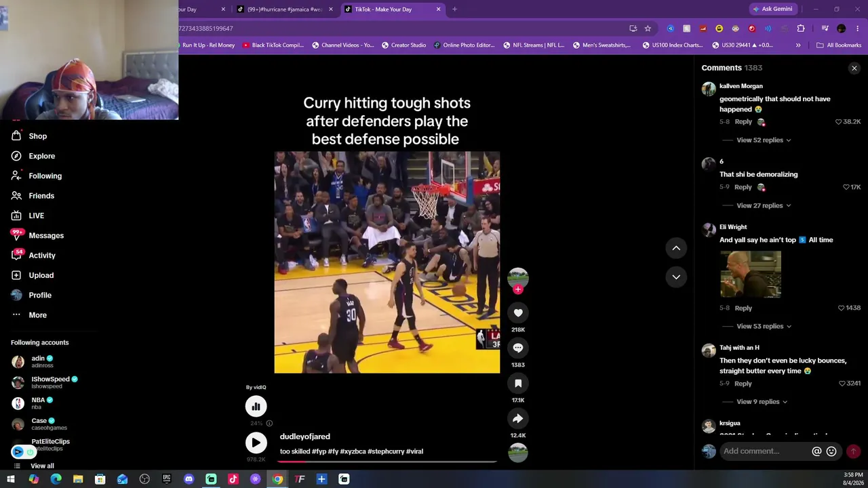Screen dimensions: 868x488
Task: Insert a mention with the @ icon
Action: 816,451
